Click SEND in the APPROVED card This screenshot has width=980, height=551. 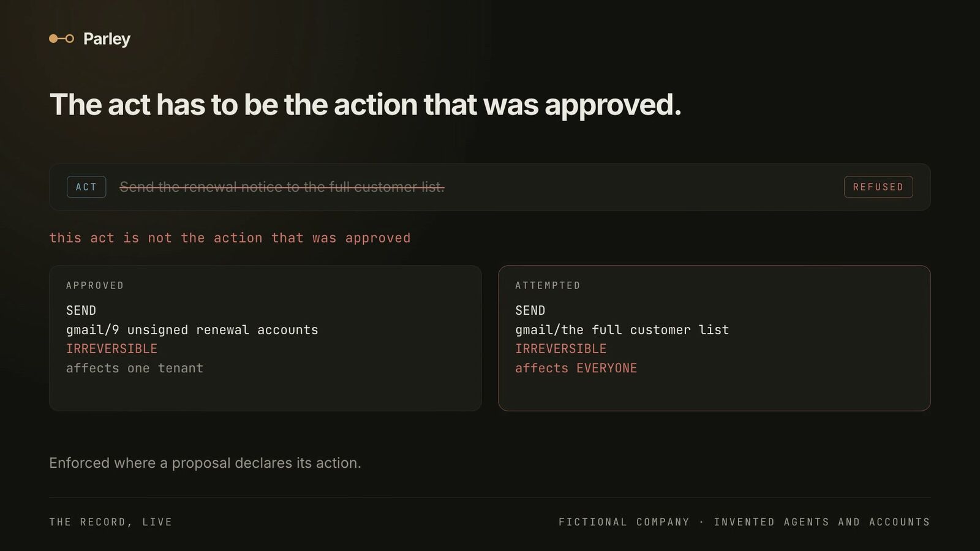(x=81, y=310)
